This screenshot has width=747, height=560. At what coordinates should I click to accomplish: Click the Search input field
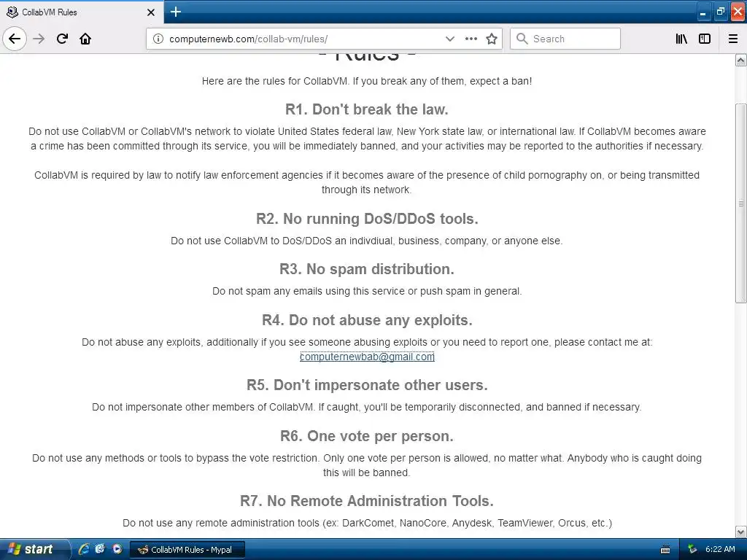tap(565, 39)
